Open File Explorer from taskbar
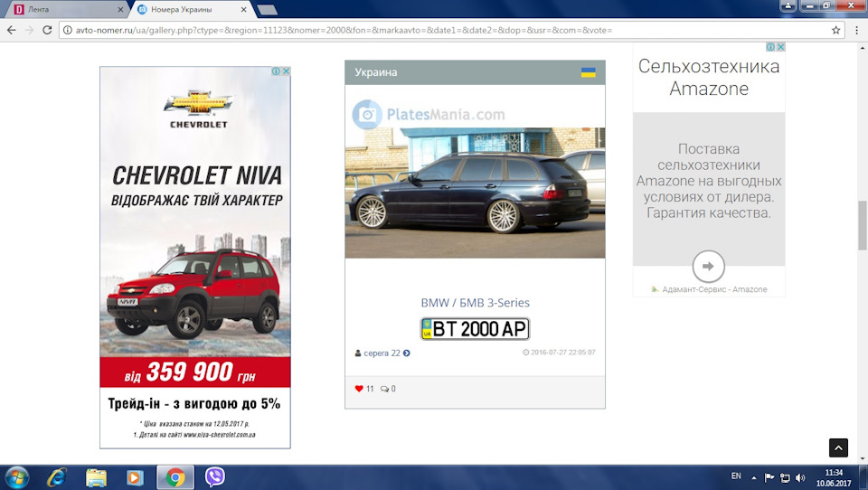This screenshot has width=868, height=490. point(96,477)
